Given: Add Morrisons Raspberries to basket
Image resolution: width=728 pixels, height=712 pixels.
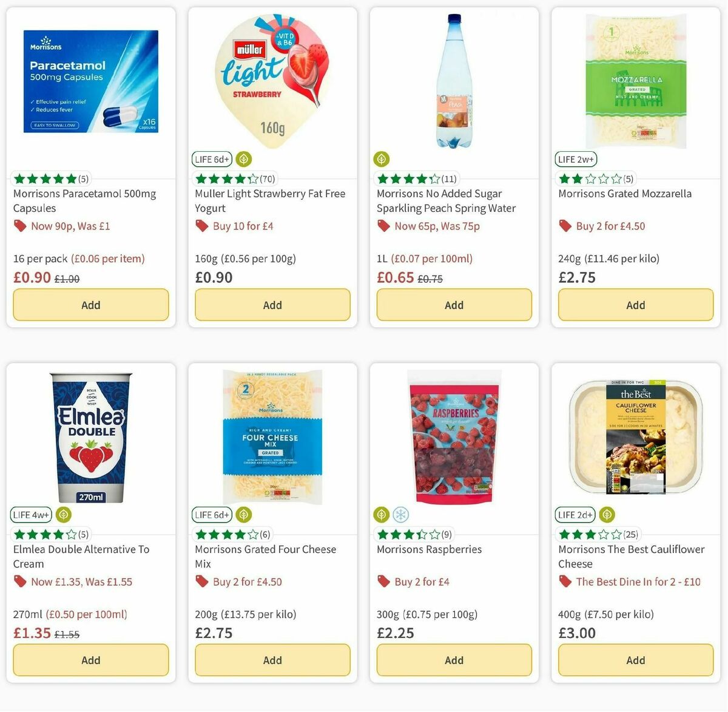Looking at the screenshot, I should point(453,660).
